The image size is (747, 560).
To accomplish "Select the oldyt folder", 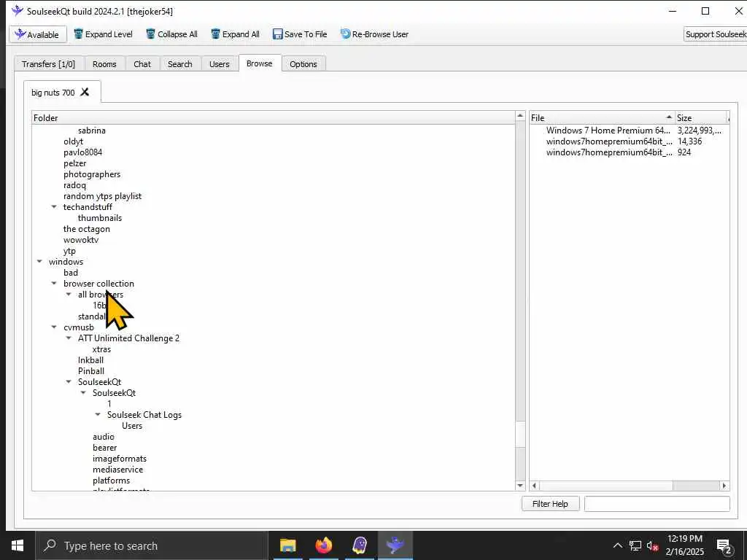I will pos(74,141).
